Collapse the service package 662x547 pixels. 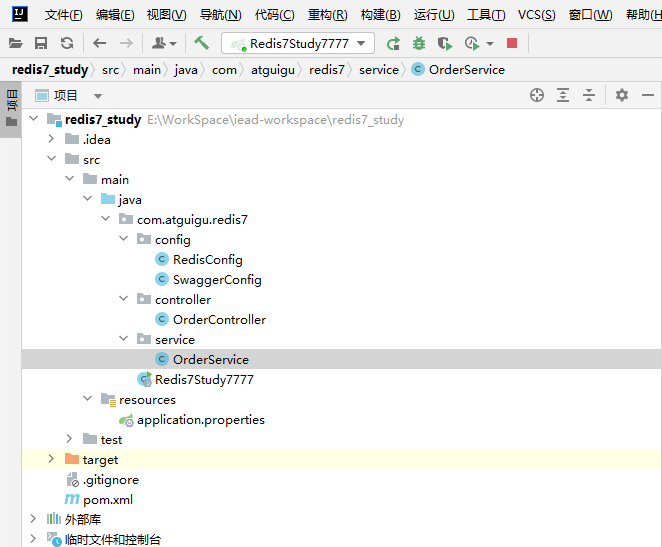(123, 339)
